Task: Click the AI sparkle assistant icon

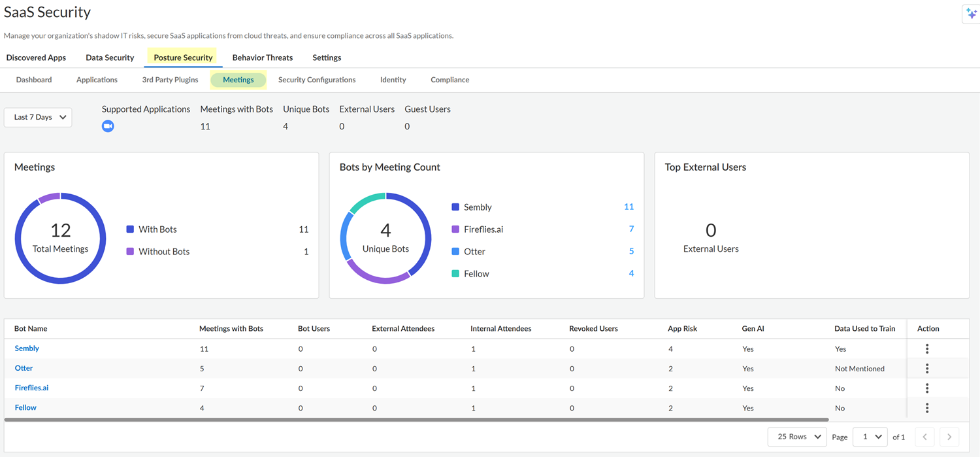Action: [x=971, y=14]
